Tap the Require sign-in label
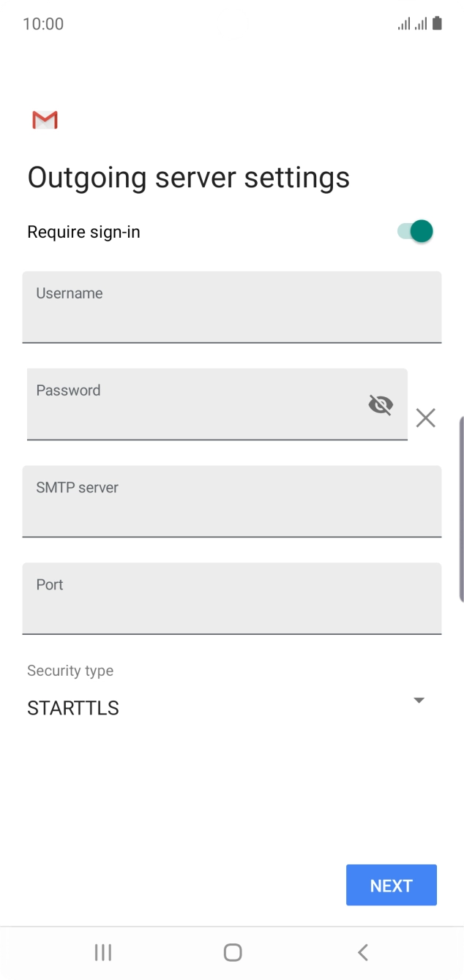 tap(83, 232)
